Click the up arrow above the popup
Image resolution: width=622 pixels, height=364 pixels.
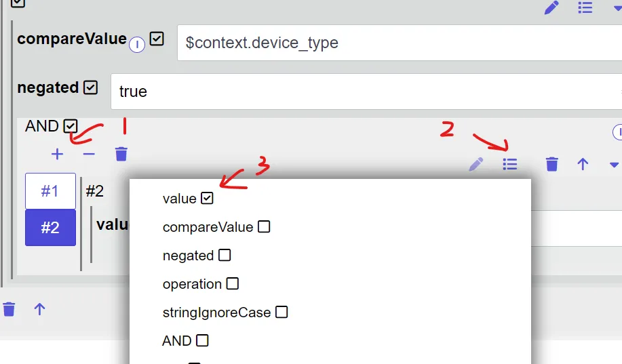tap(583, 164)
